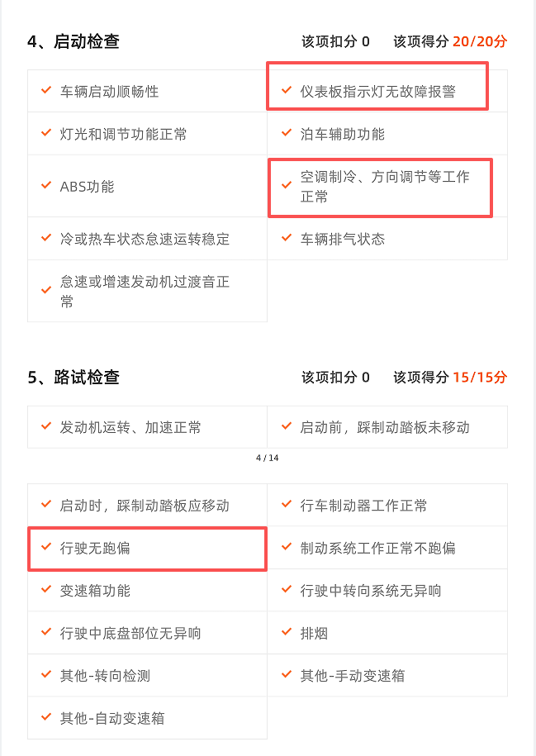Click the checkmark beside 排烟
The height and width of the screenshot is (756, 536).
pyautogui.click(x=287, y=633)
